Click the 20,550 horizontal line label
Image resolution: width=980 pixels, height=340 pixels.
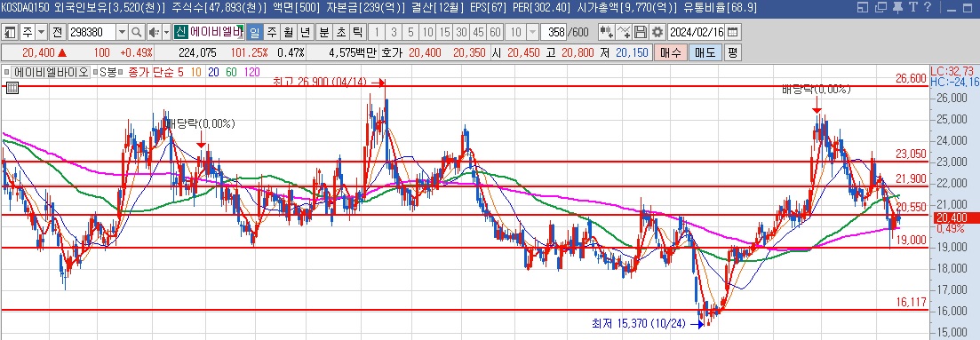click(911, 207)
